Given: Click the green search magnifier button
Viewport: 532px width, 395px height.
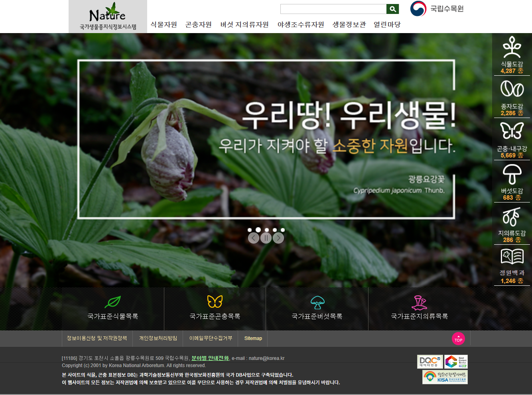Looking at the screenshot, I should 392,9.
